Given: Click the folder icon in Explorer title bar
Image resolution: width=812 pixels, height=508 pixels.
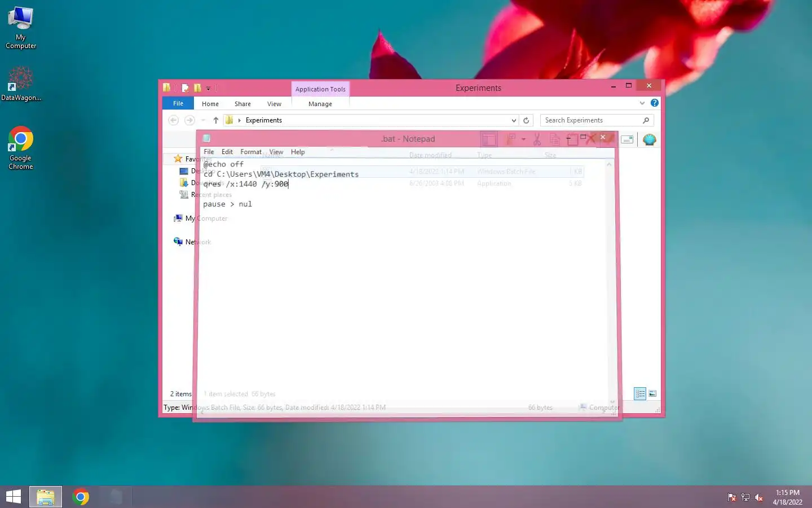Looking at the screenshot, I should click(x=167, y=87).
